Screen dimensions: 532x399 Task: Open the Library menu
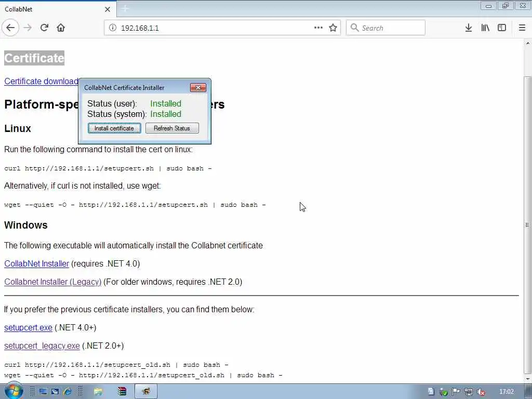[x=485, y=28]
